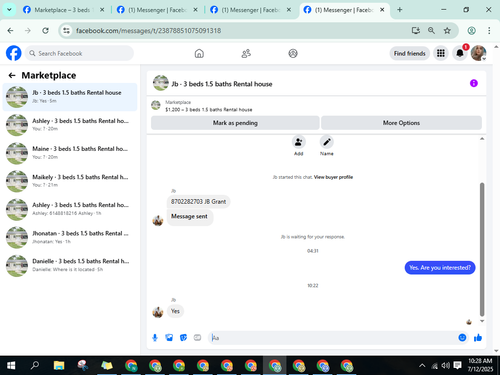Open Danielle conversation in list
Viewport: 500px width, 375px height.
coord(70,265)
